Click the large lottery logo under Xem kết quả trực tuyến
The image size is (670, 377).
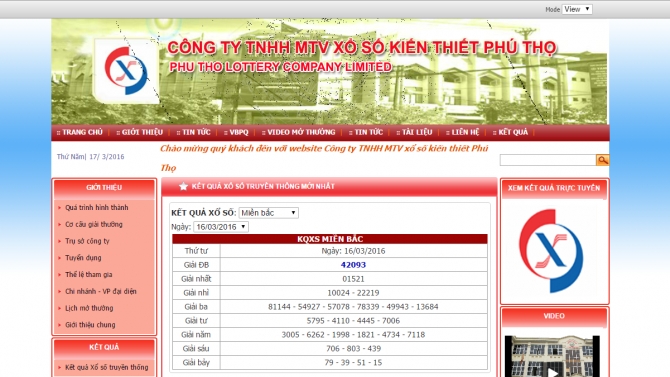coord(551,251)
